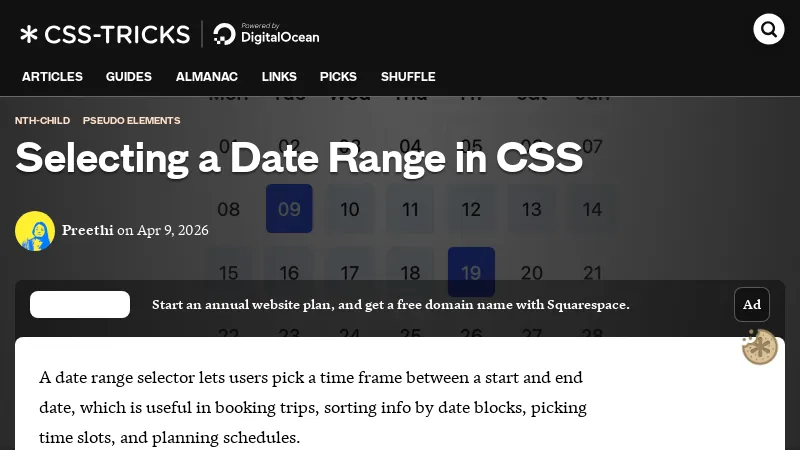Click the highlighted date 19 in the header image
The width and height of the screenshot is (800, 450).
click(471, 272)
